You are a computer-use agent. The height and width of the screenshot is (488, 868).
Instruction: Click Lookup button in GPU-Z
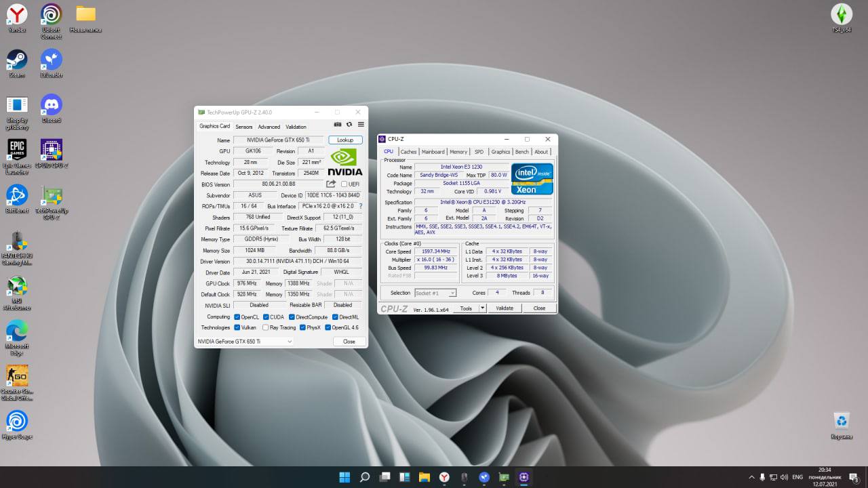[x=345, y=140]
